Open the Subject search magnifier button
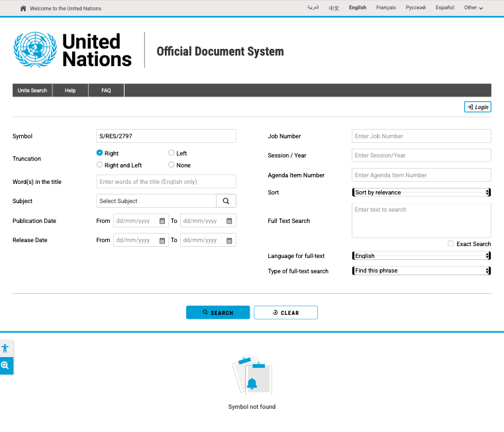The image size is (504, 432). pos(226,200)
